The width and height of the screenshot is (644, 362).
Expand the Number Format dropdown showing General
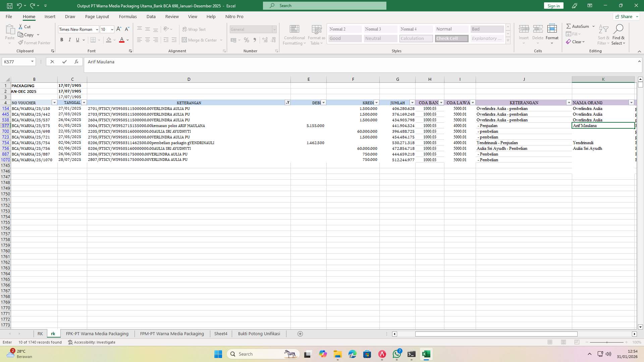pos(274,29)
